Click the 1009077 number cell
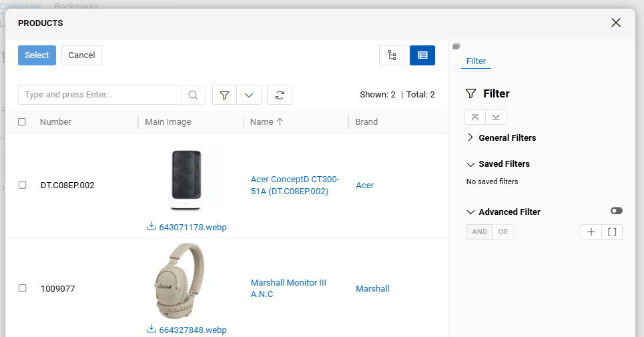The width and height of the screenshot is (644, 337). (57, 289)
